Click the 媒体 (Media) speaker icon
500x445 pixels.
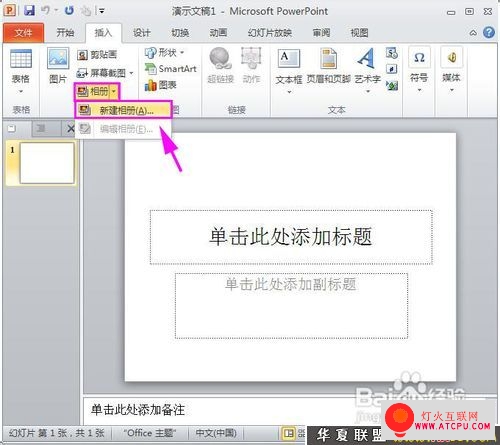tap(451, 58)
